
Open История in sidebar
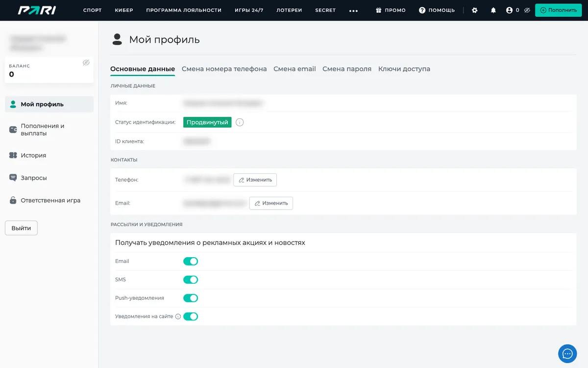click(49, 155)
